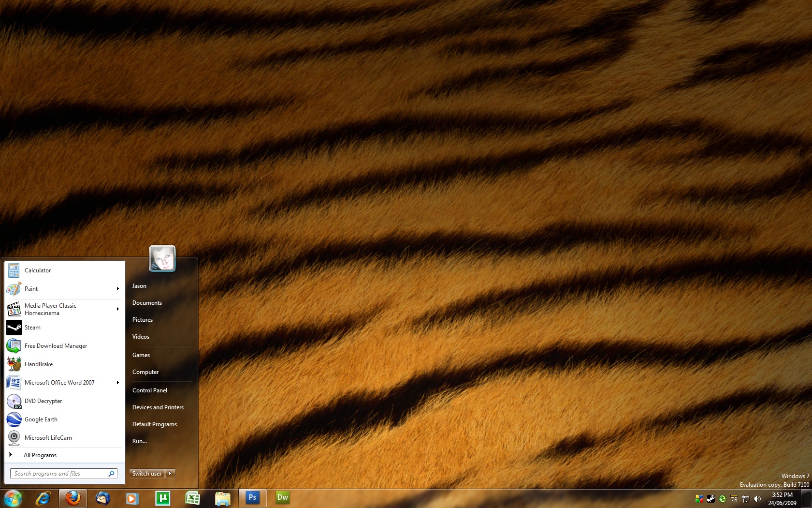Launch uTorrent from the taskbar
This screenshot has height=508, width=812.
click(162, 498)
